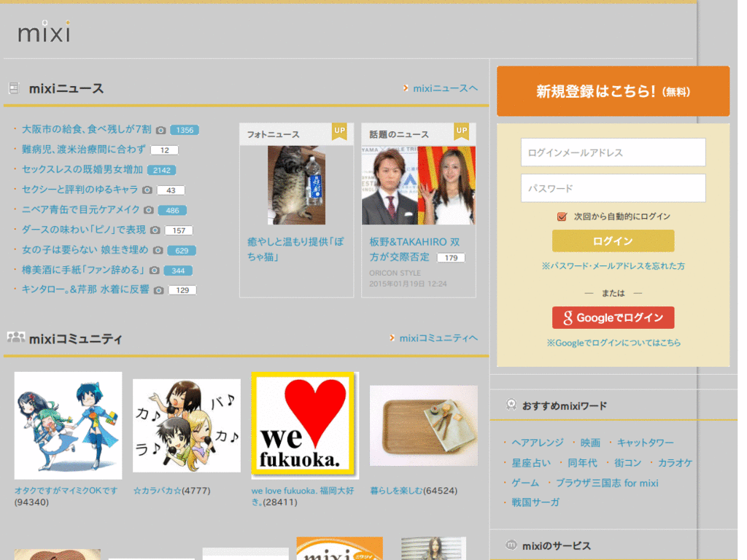The width and height of the screenshot is (747, 560).
Task: Click the カラオケ keyword
Action: [675, 463]
